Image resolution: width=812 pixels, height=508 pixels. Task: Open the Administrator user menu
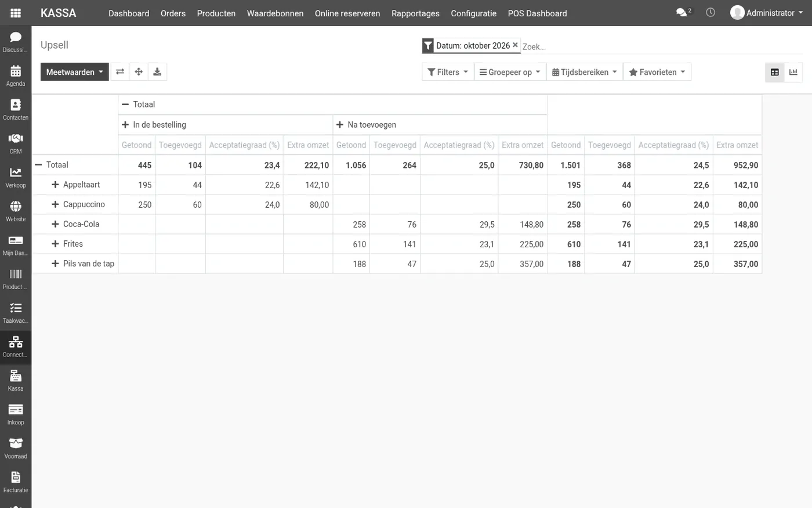click(x=767, y=13)
